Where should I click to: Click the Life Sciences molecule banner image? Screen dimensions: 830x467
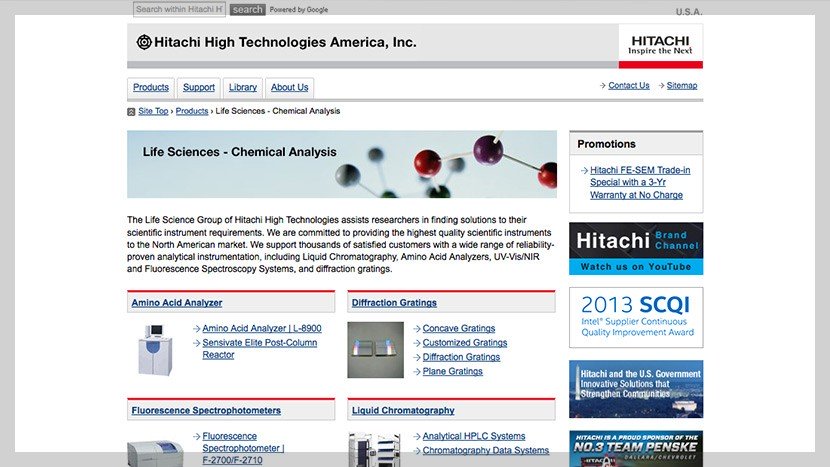click(342, 164)
